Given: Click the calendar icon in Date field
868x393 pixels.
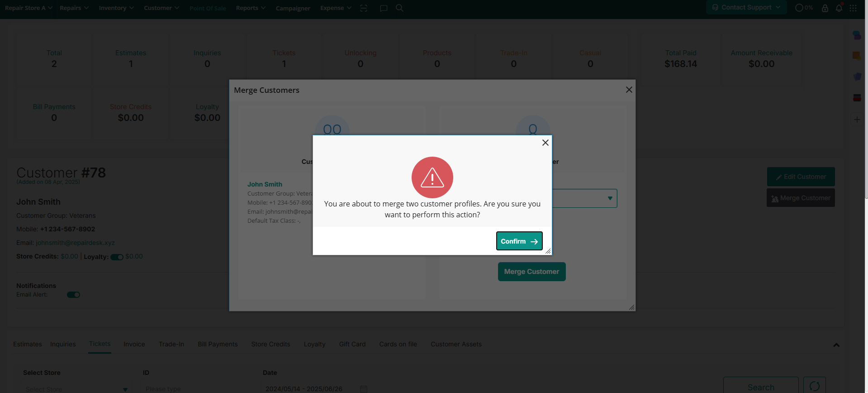Looking at the screenshot, I should pyautogui.click(x=364, y=389).
